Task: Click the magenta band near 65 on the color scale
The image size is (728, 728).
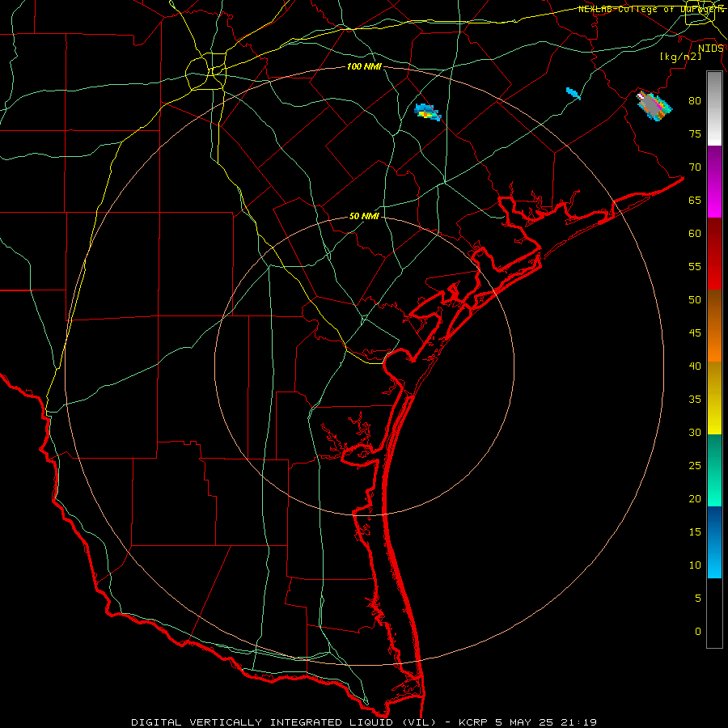Action: click(714, 182)
